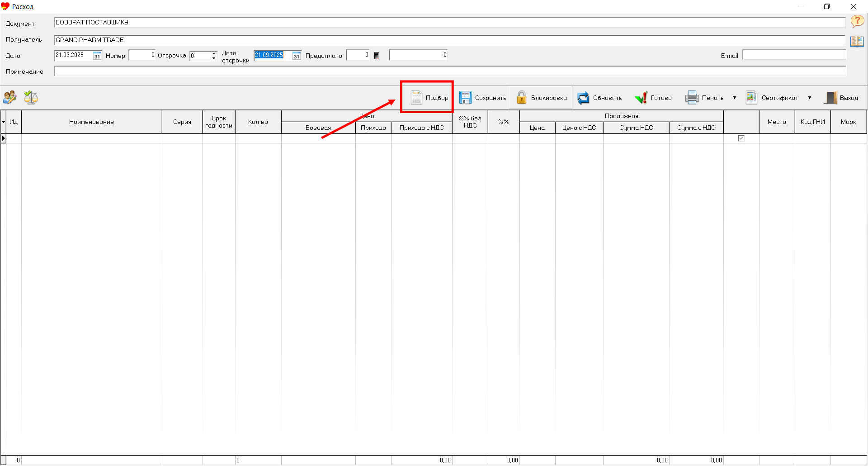The height and width of the screenshot is (466, 868).
Task: Click the balance scales toolbar icon
Action: pyautogui.click(x=31, y=97)
